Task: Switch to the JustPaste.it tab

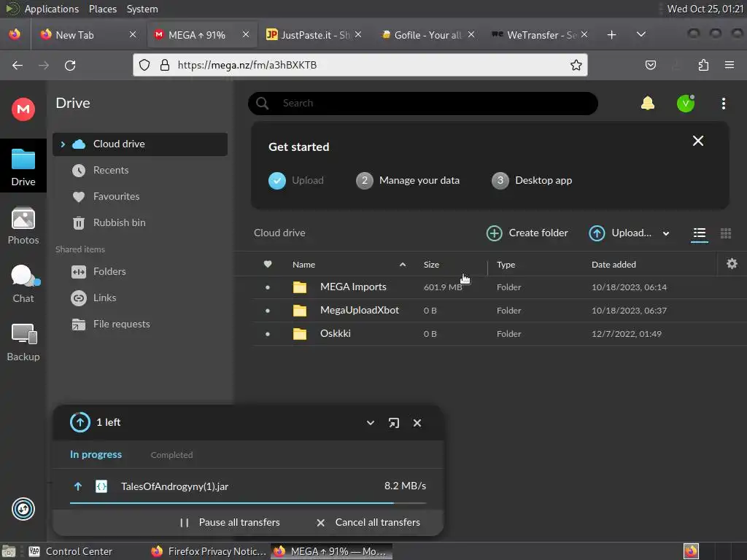Action: [314, 35]
